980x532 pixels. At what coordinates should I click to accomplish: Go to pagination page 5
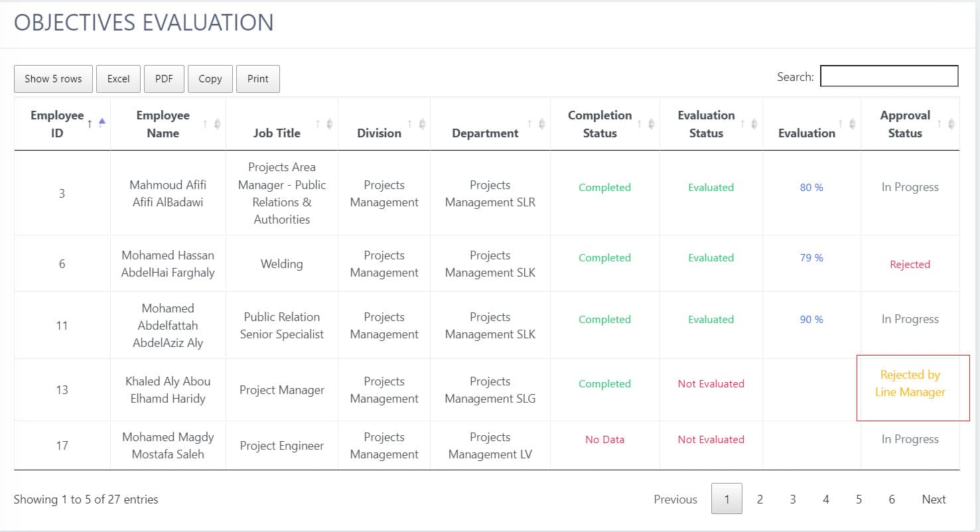tap(859, 499)
